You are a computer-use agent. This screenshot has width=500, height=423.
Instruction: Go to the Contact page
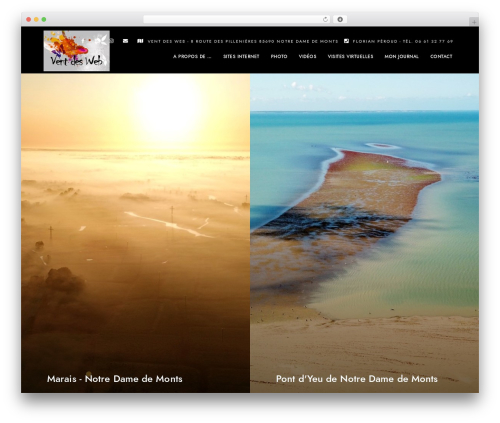pyautogui.click(x=441, y=56)
